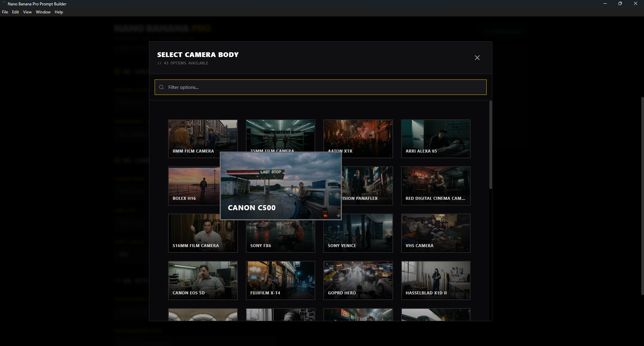Pick the VHS Camera thumbnail
This screenshot has width=644, height=346.
tap(435, 233)
